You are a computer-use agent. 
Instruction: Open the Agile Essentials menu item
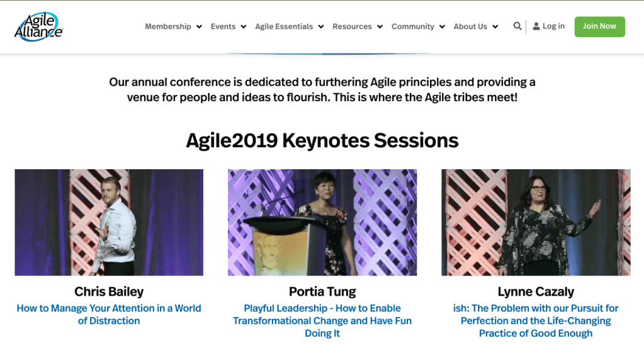click(x=284, y=26)
